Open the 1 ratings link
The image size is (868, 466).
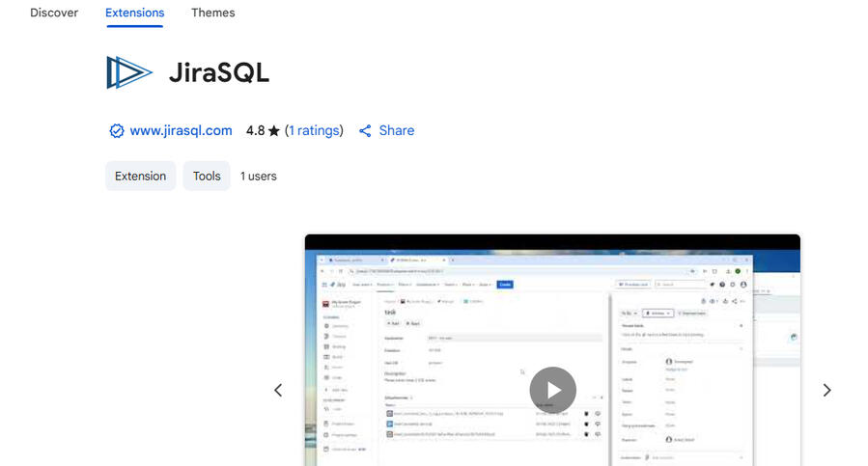click(314, 130)
